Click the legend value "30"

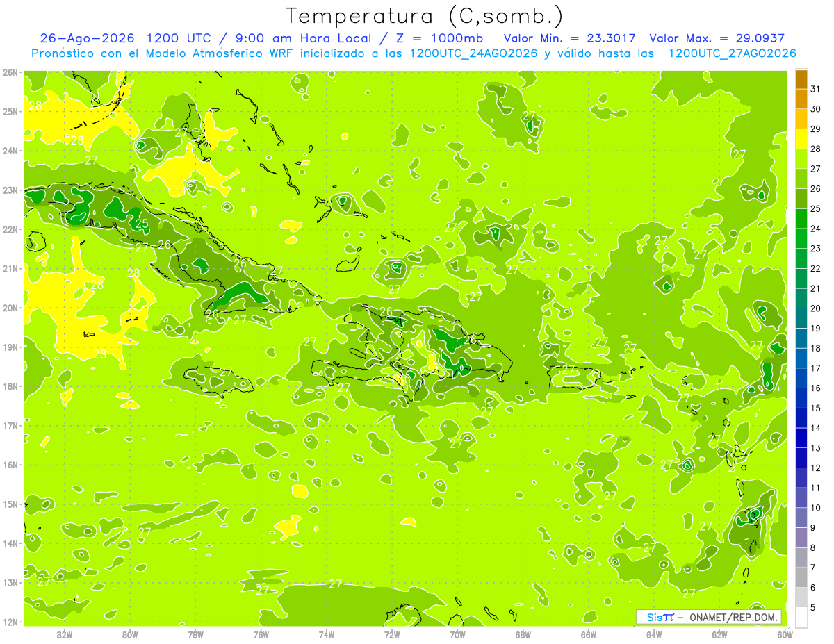point(815,109)
